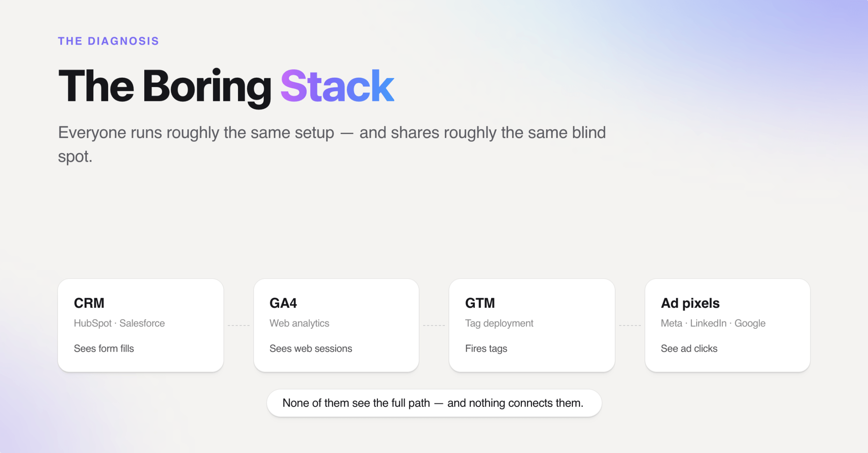The height and width of the screenshot is (453, 868).
Task: Click the gradient word Stack
Action: pyautogui.click(x=337, y=86)
